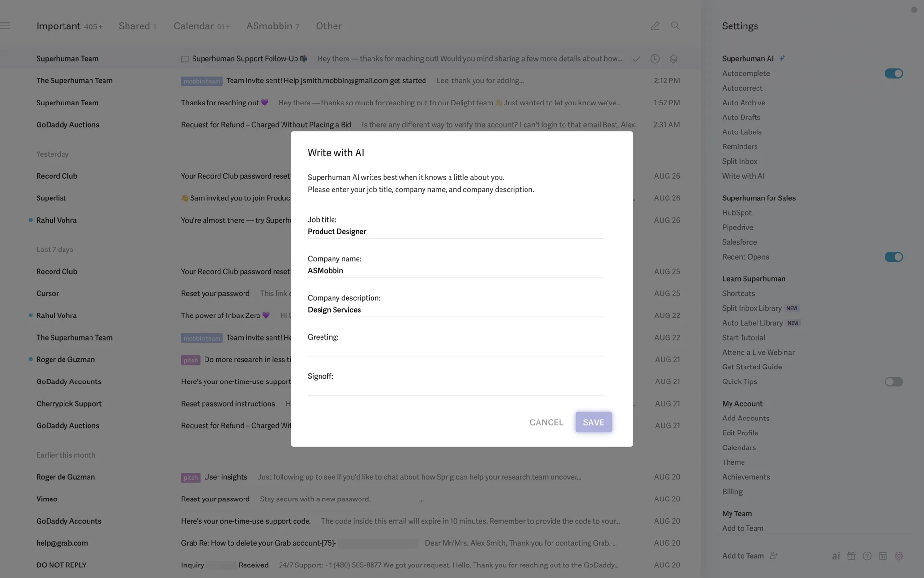Click the compose pencil icon
This screenshot has width=924, height=578.
655,26
